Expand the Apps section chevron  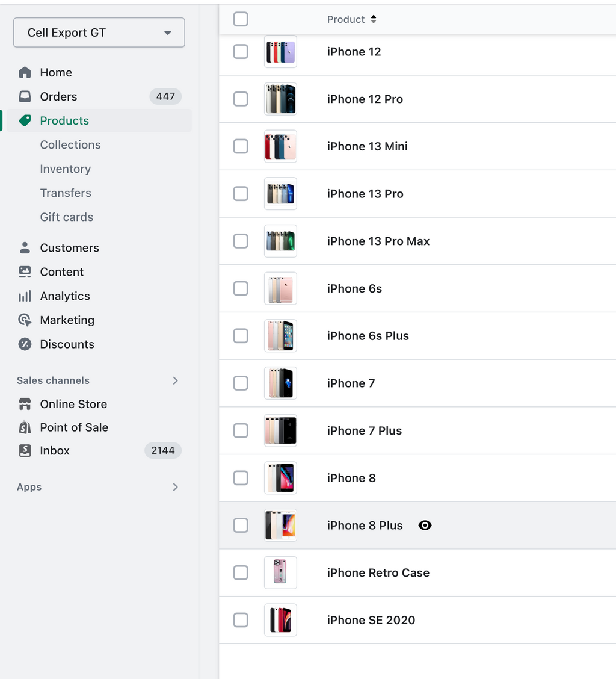[x=175, y=487]
